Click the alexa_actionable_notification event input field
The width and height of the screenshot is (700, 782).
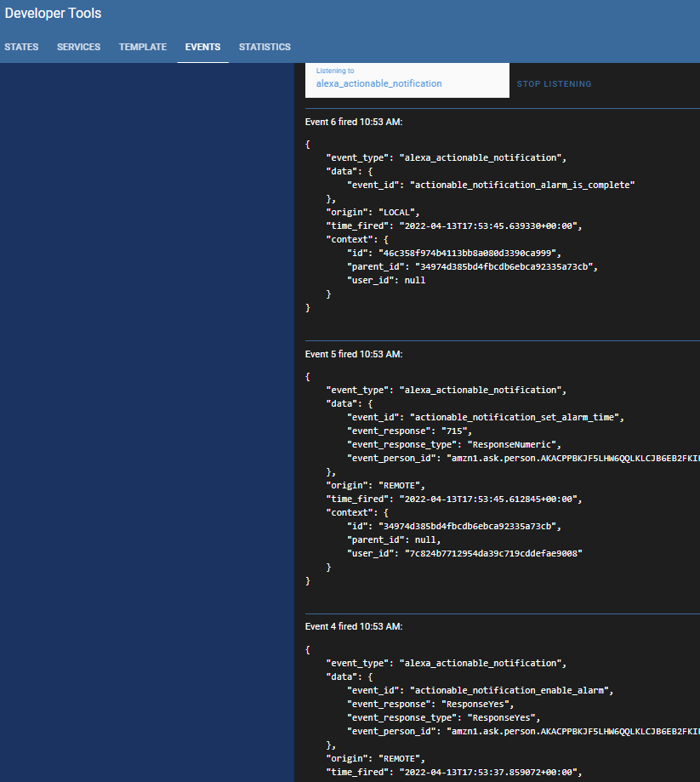coord(407,83)
